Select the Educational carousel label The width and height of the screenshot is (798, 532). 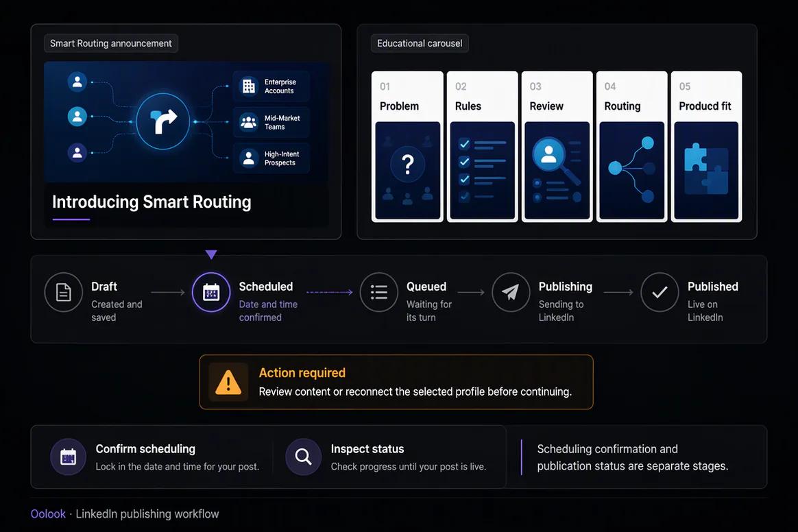[x=420, y=43]
